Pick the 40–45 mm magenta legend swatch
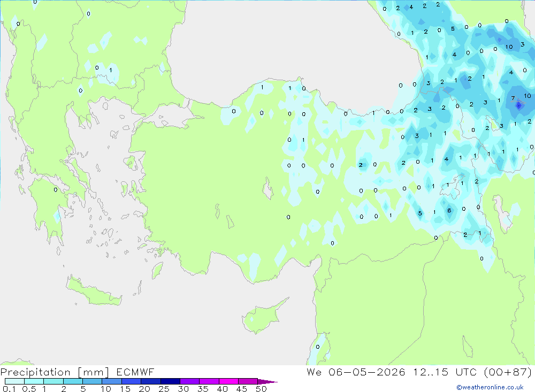This screenshot has width=535, height=392. coord(228,381)
